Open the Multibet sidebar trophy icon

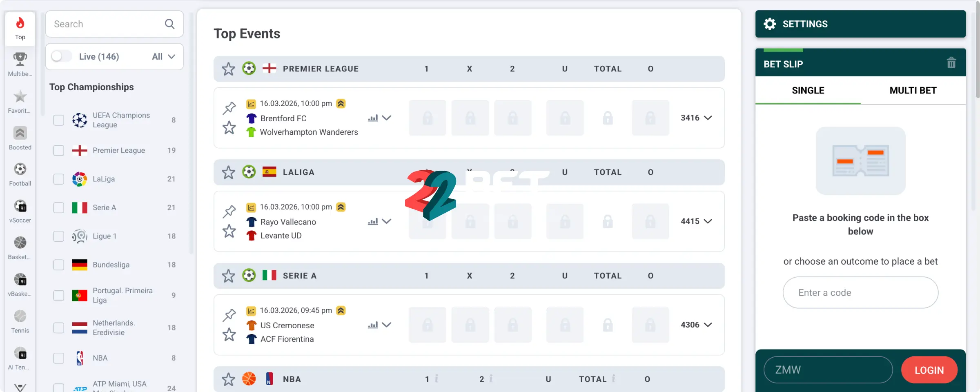tap(20, 64)
